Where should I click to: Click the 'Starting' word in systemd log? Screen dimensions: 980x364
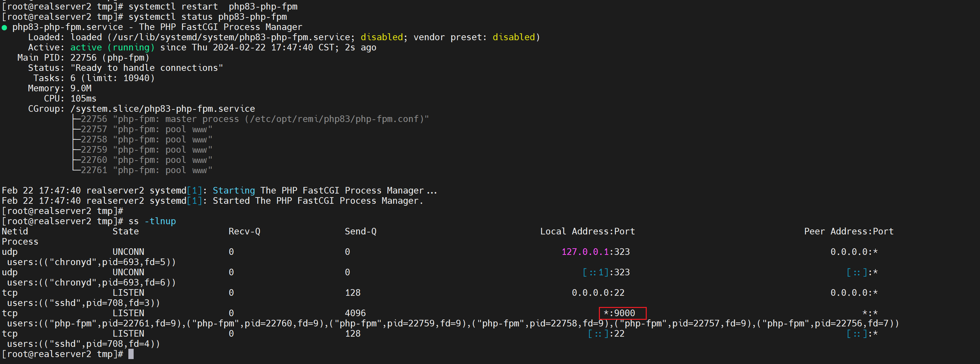point(234,190)
